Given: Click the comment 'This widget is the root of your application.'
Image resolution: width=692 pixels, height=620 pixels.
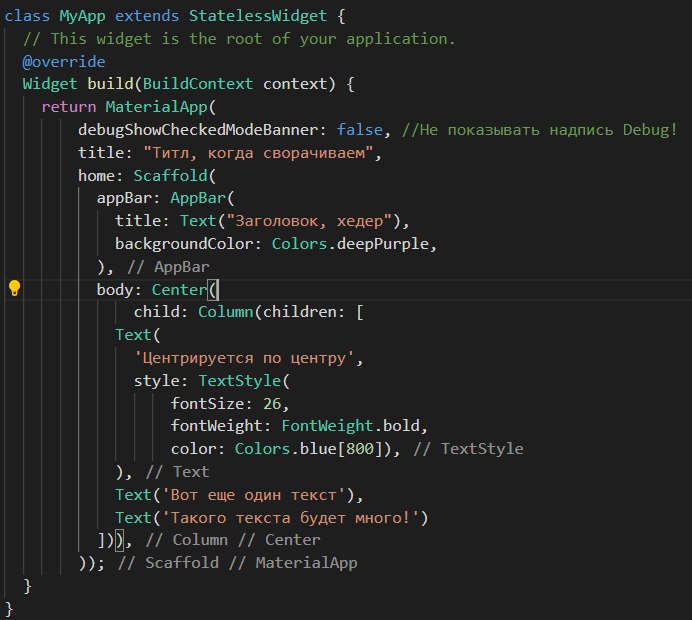Looking at the screenshot, I should [252, 39].
